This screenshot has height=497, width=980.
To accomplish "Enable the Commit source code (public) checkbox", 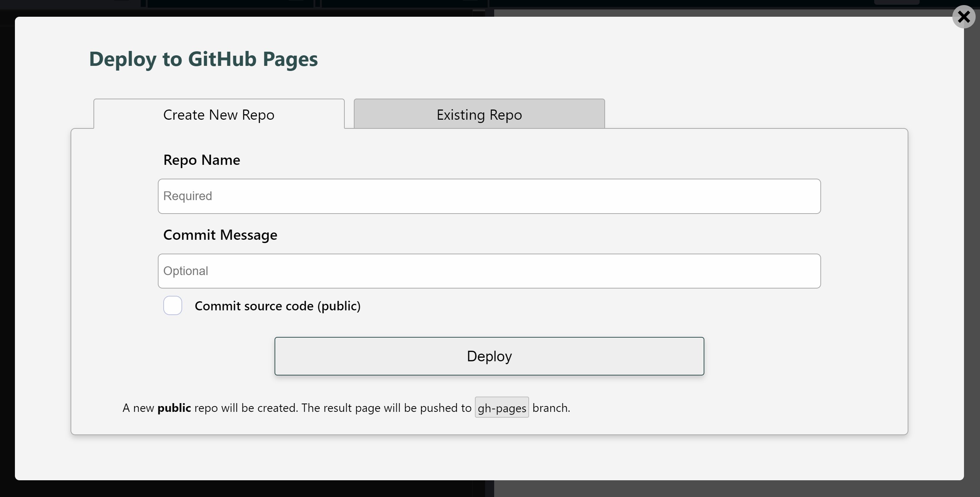I will click(x=172, y=306).
